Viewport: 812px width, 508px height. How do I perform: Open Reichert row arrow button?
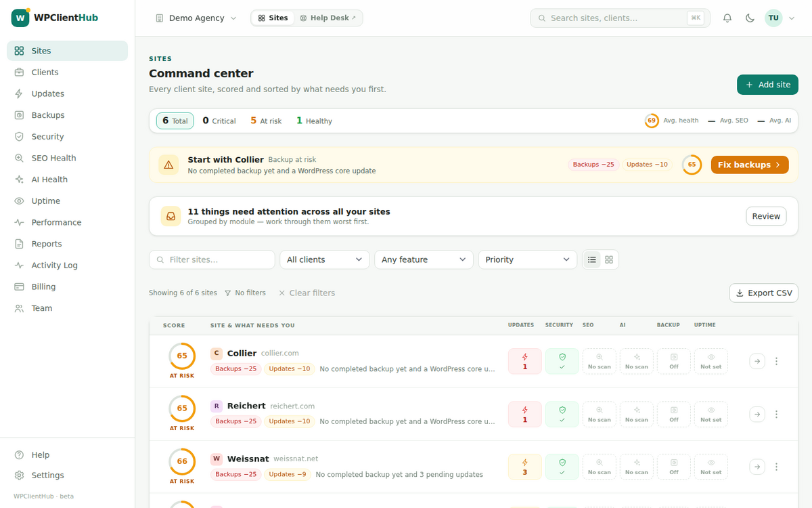[x=757, y=414]
